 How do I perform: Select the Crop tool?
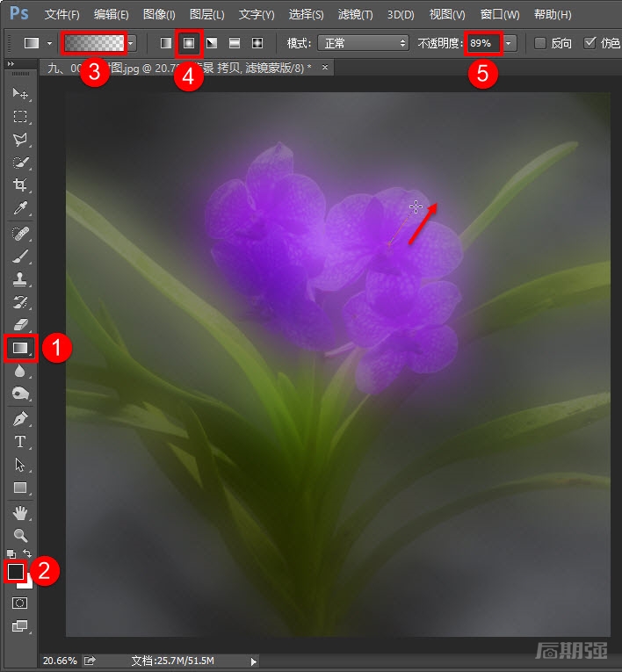point(20,185)
